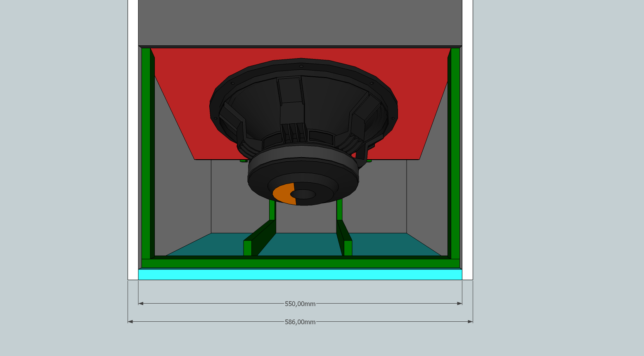Click the 550,00mm dimension label
Screen dimensions: 644x356
(x=300, y=304)
